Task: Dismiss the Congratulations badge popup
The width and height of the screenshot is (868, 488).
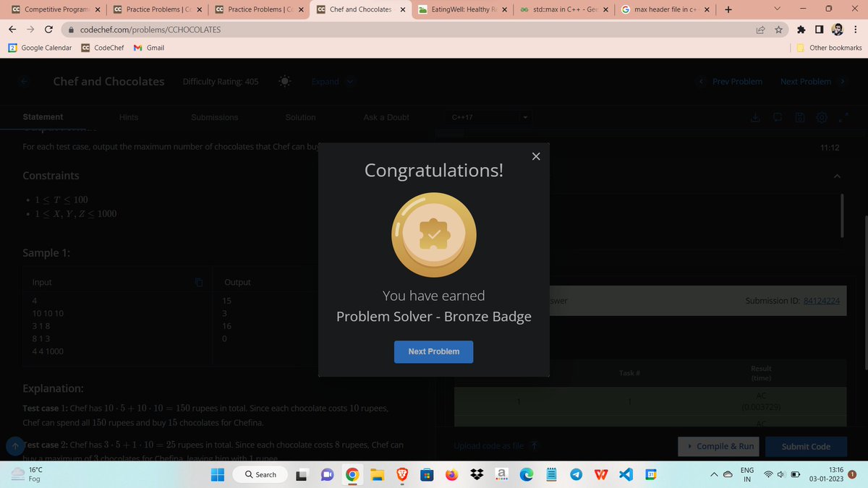Action: tap(535, 155)
